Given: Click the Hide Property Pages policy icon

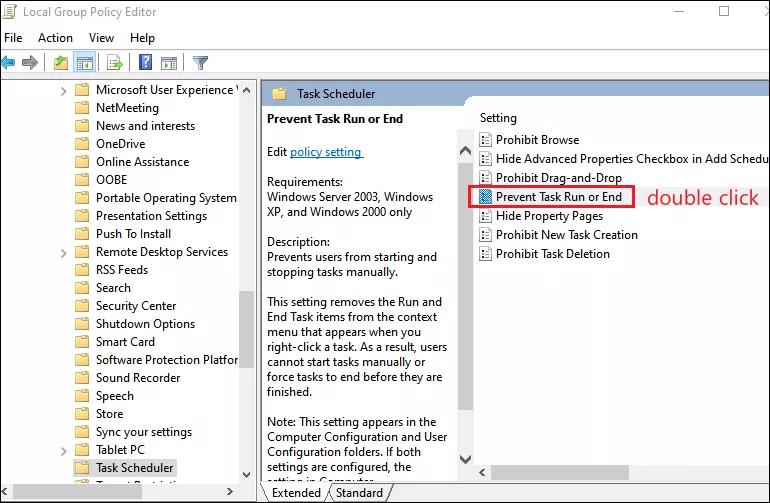Looking at the screenshot, I should [x=485, y=216].
